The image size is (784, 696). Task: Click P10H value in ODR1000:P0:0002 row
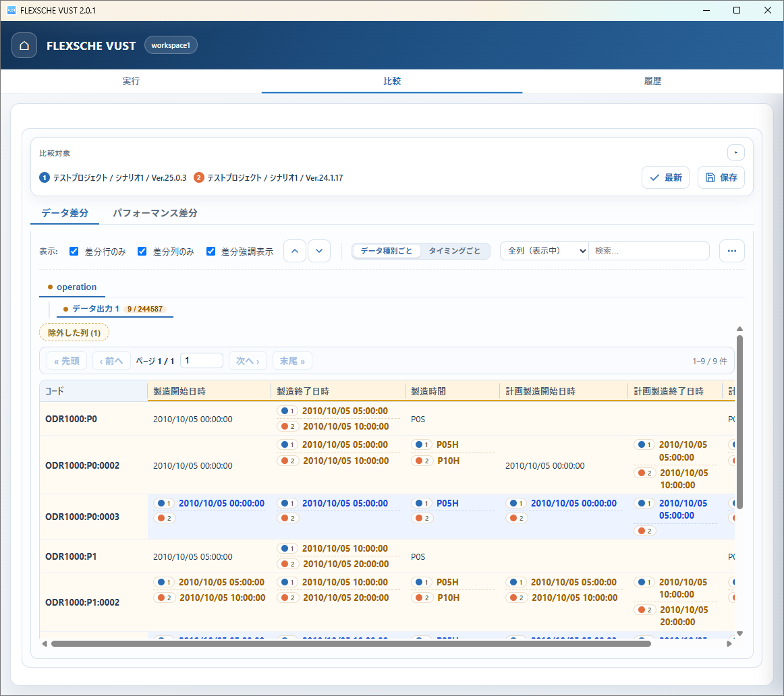[x=449, y=461]
